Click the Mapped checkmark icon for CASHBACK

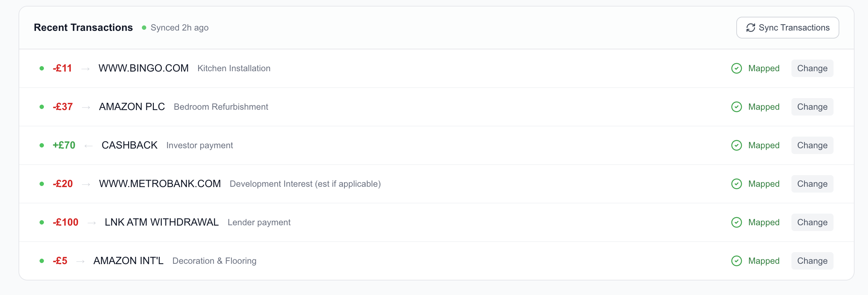pos(737,145)
